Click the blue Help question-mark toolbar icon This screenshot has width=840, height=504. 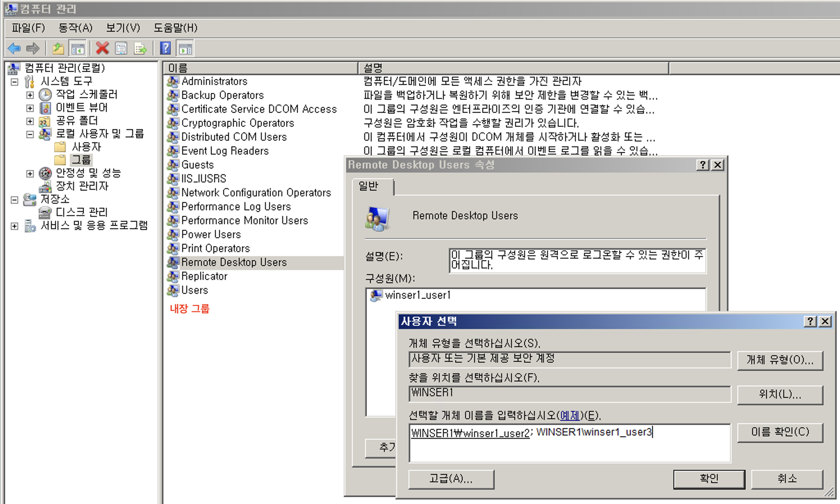pyautogui.click(x=165, y=48)
